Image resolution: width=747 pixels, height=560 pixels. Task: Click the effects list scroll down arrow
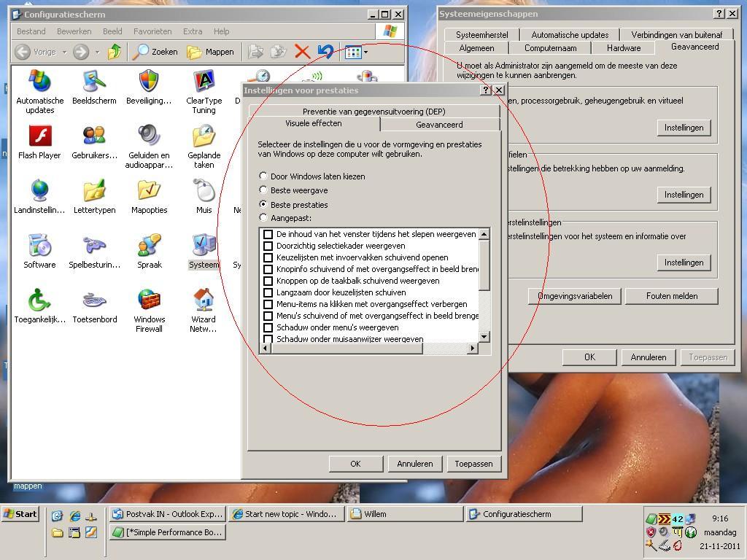[x=484, y=336]
